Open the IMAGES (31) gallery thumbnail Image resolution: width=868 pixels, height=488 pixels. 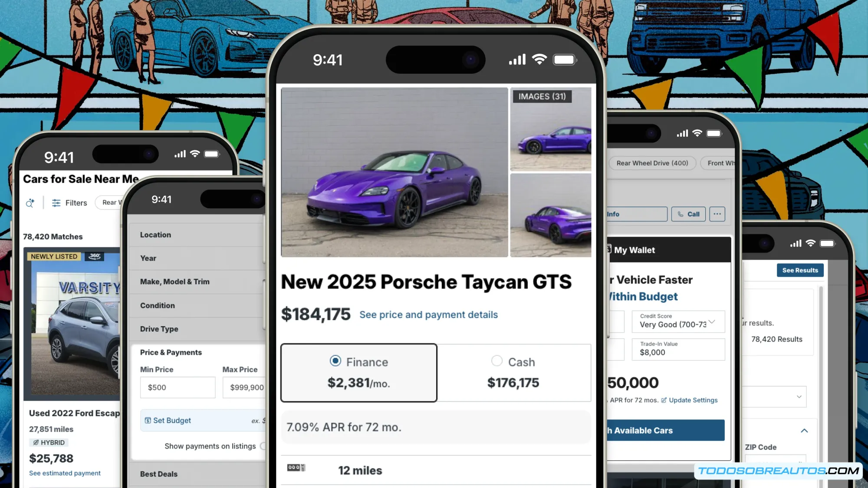click(550, 129)
